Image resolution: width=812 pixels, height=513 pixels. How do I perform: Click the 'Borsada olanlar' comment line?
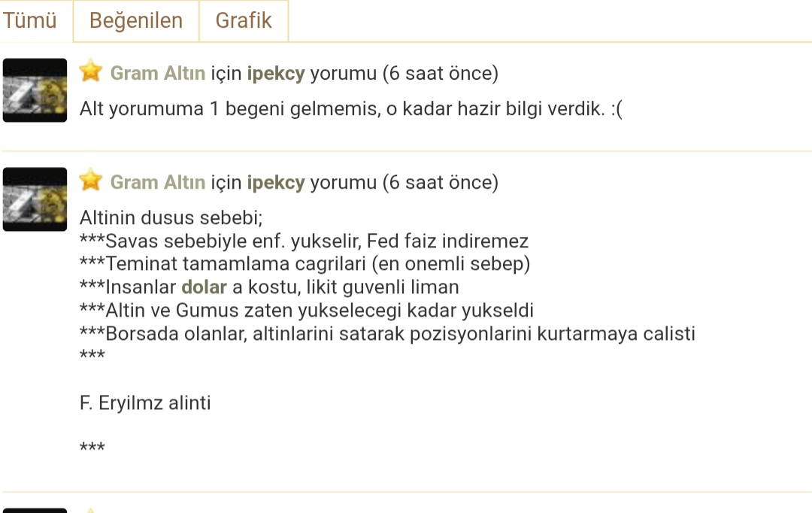pyautogui.click(x=387, y=333)
